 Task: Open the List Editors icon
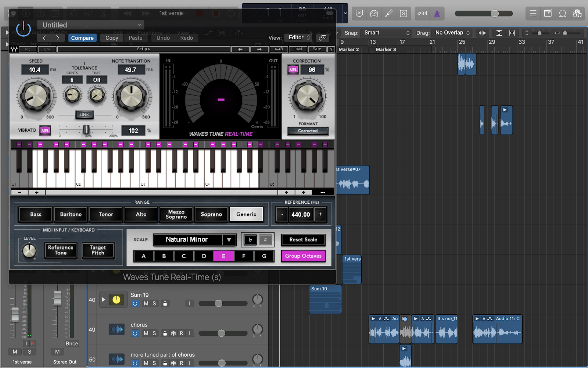533,13
